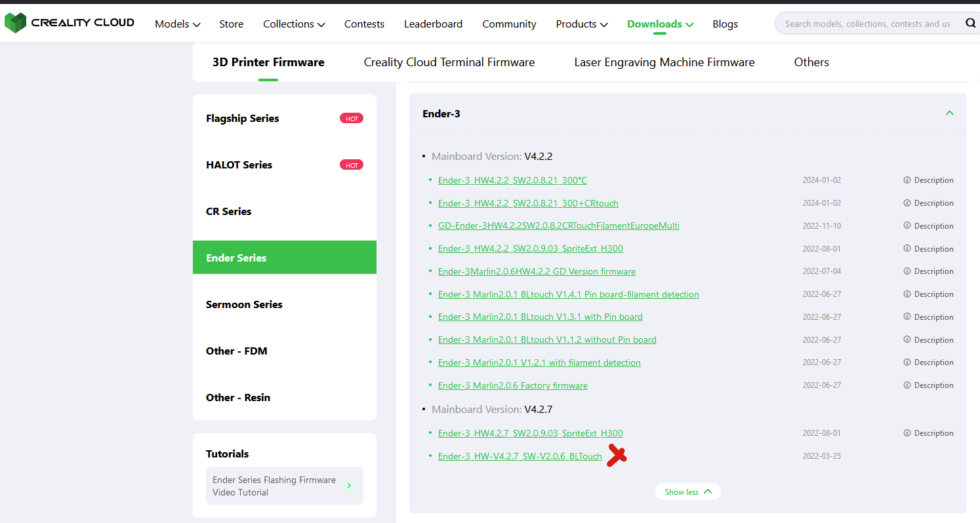Download Marlin2.0.1 V1.2.1 with filament detection
The height and width of the screenshot is (523, 980).
539,362
